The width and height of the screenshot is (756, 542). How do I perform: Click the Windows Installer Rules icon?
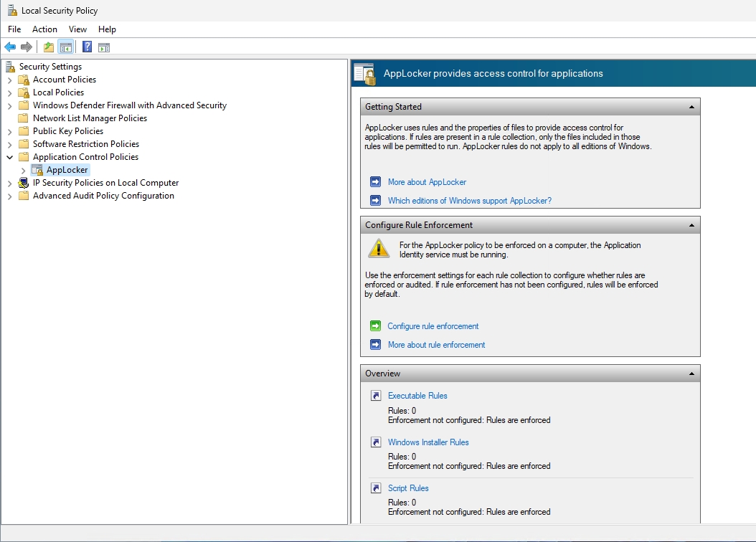pos(376,442)
